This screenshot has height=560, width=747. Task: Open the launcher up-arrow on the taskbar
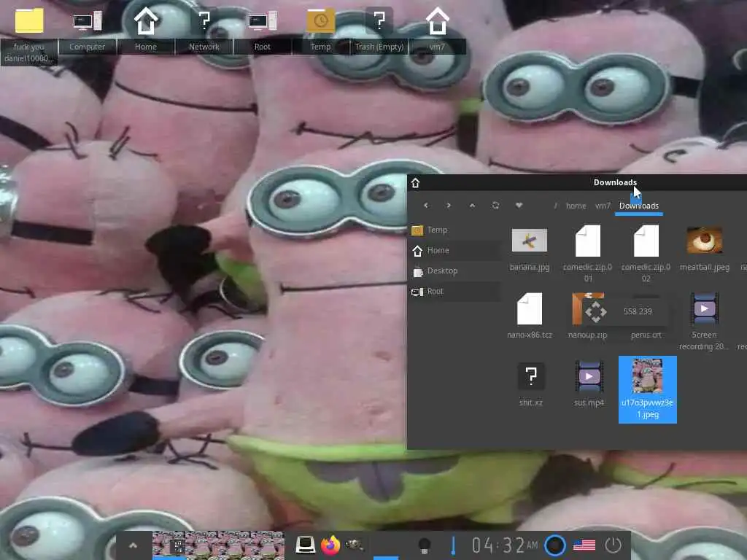pyautogui.click(x=133, y=545)
